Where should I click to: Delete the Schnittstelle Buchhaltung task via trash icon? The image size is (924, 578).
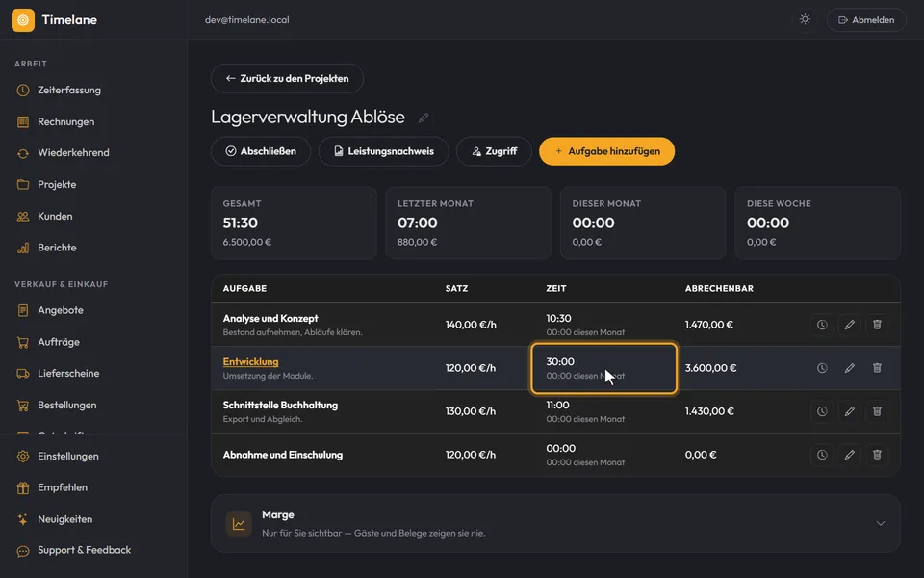(x=877, y=411)
